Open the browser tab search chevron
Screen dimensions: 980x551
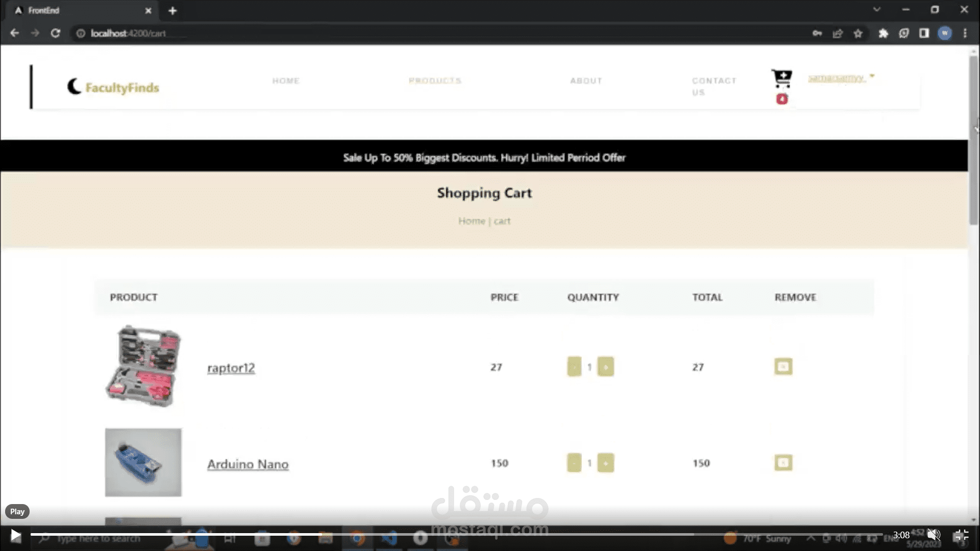(x=876, y=10)
